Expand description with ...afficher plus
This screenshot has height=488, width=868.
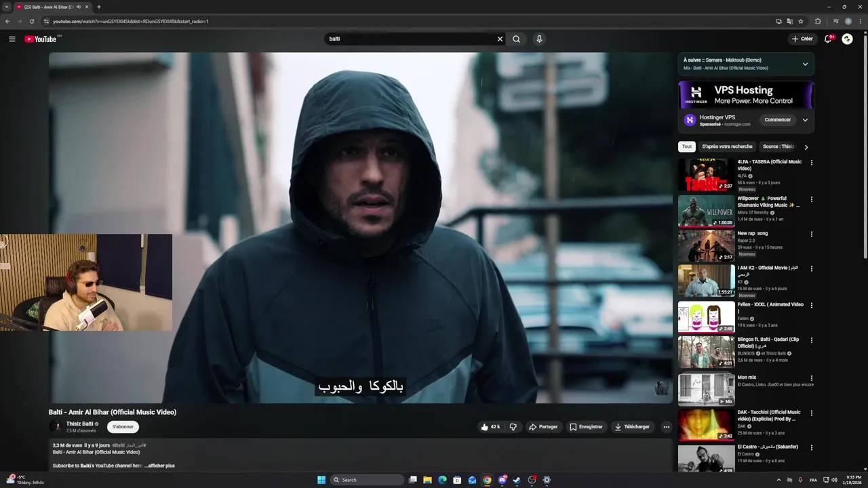[159, 466]
